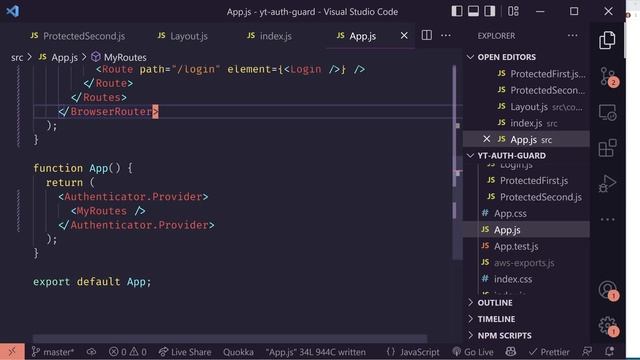Open Problems from errors and warnings count

tap(127, 351)
